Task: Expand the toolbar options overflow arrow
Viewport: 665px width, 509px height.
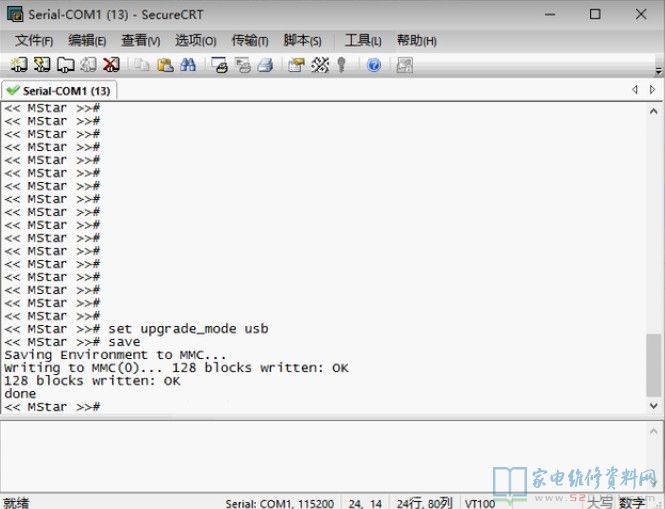Action: 658,68
